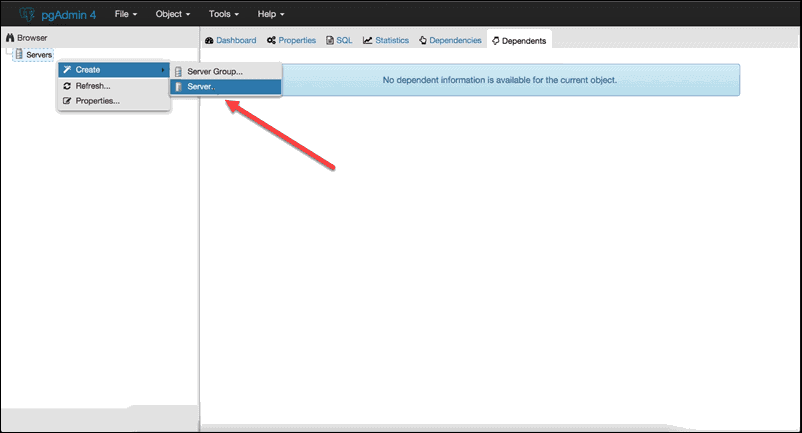Expand the Create submenu arrow
This screenshot has width=802, height=433.
163,70
